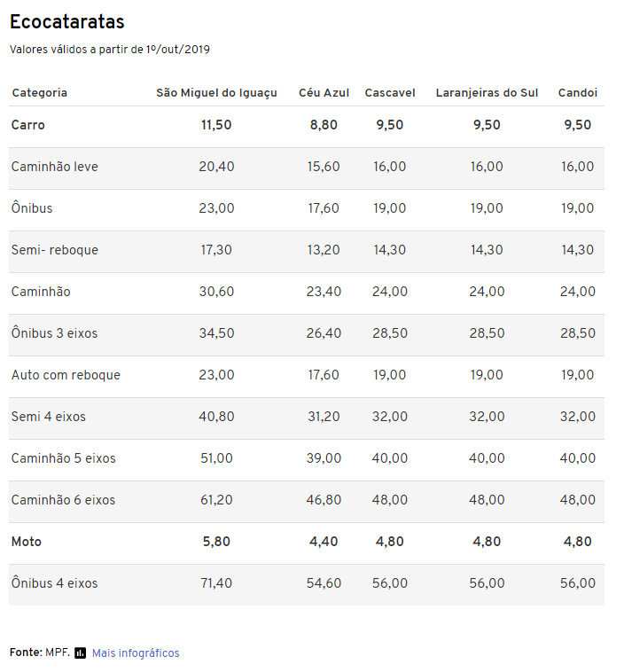Select the Semi- reboque row label
The image size is (624, 672).
tap(54, 250)
